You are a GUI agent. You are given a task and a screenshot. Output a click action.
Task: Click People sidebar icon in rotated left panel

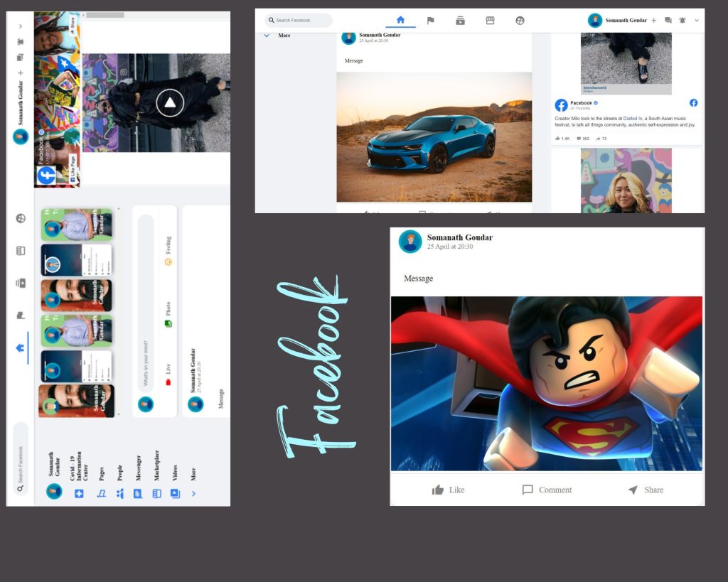[x=119, y=493]
